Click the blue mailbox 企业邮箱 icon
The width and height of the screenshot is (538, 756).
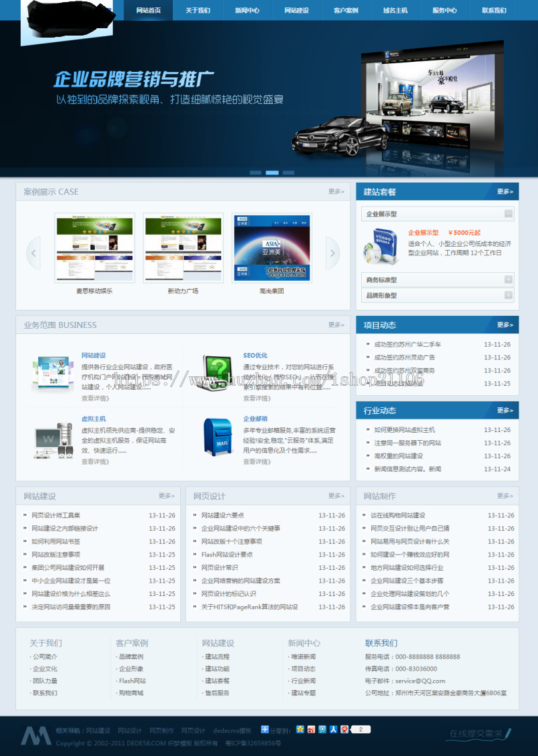pyautogui.click(x=218, y=436)
